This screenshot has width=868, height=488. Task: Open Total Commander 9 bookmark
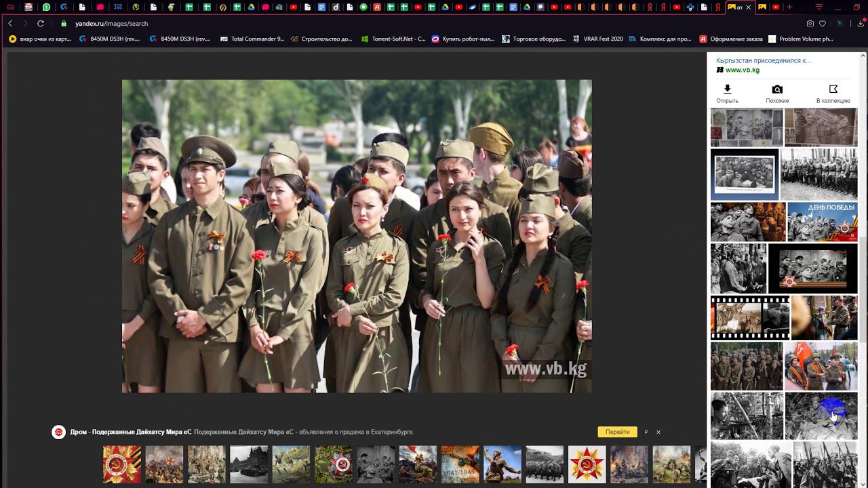[252, 39]
